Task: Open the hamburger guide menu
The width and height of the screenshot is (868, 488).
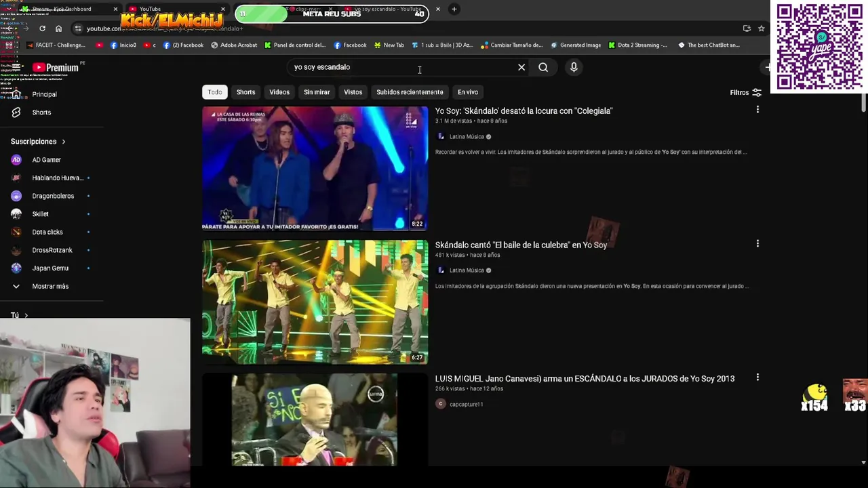Action: (16, 67)
